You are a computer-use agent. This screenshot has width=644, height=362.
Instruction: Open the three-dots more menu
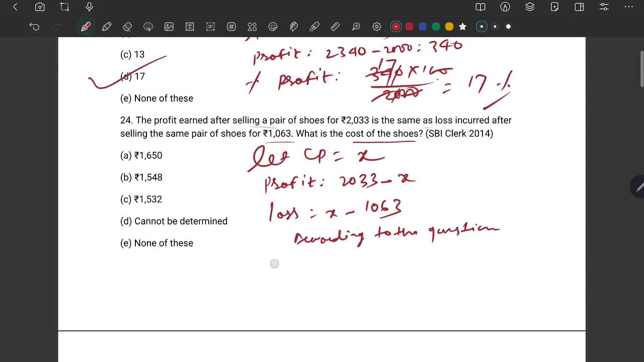[x=628, y=7]
